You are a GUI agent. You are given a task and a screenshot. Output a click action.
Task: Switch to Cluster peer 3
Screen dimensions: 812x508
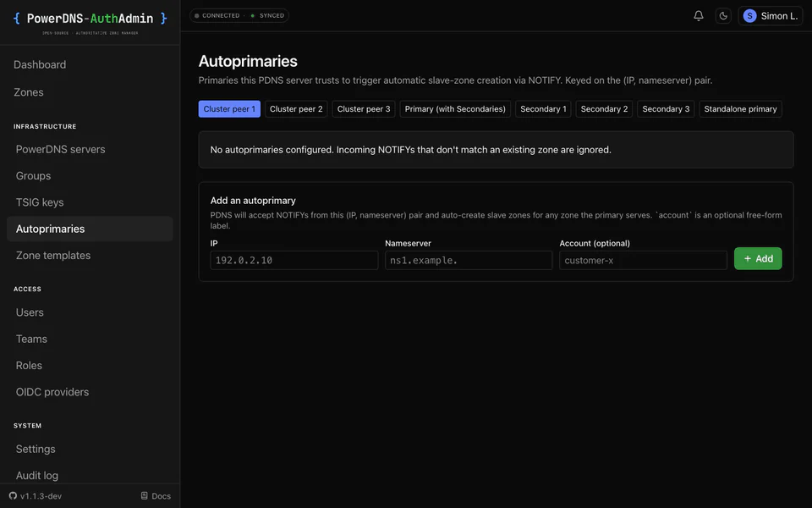[x=364, y=109]
